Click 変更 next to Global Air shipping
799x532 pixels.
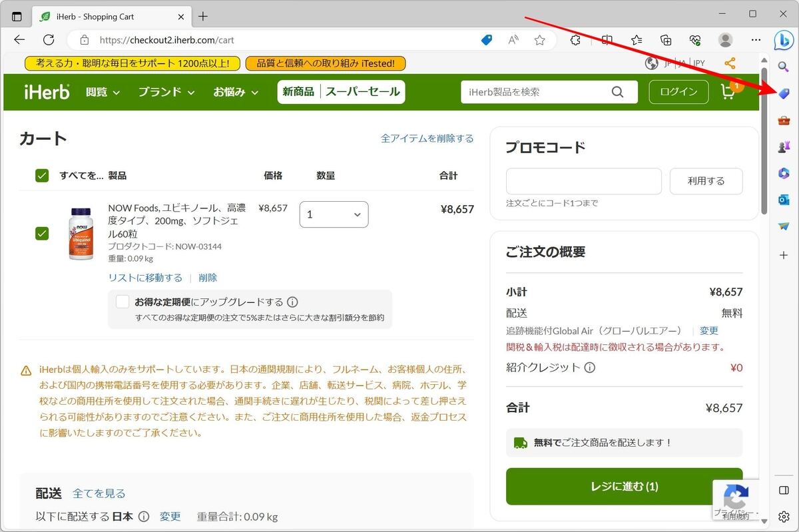click(709, 331)
